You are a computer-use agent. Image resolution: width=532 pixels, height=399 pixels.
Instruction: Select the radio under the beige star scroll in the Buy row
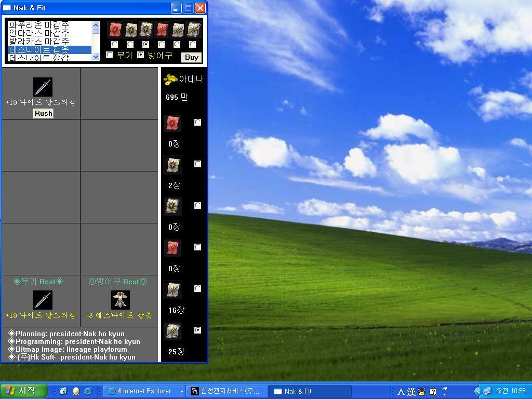coord(130,44)
